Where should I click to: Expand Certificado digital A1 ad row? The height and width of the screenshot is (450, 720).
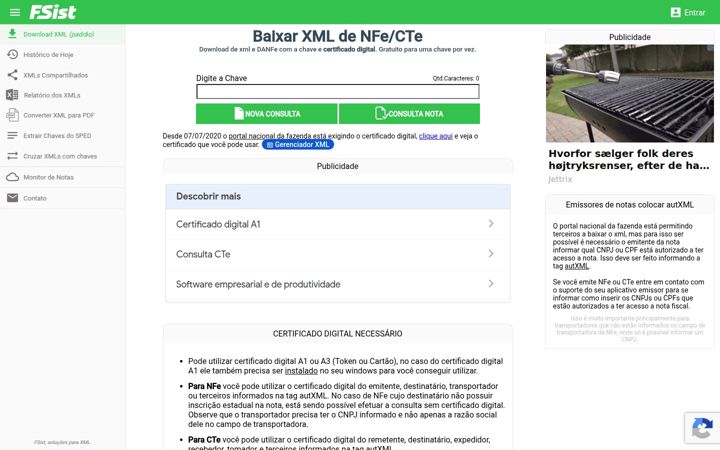click(338, 224)
